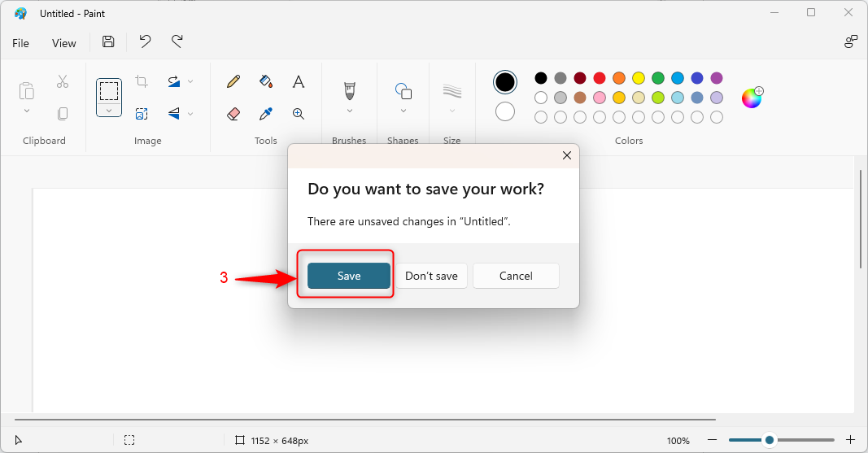Select the Eraser tool
Image resolution: width=868 pixels, height=453 pixels.
point(233,113)
